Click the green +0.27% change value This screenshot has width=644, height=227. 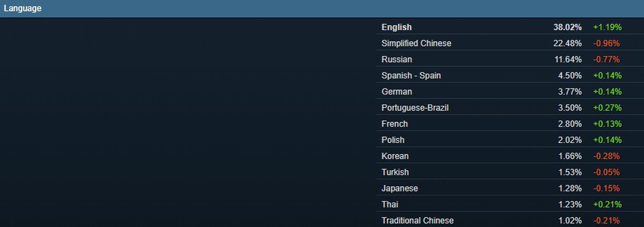coord(607,108)
